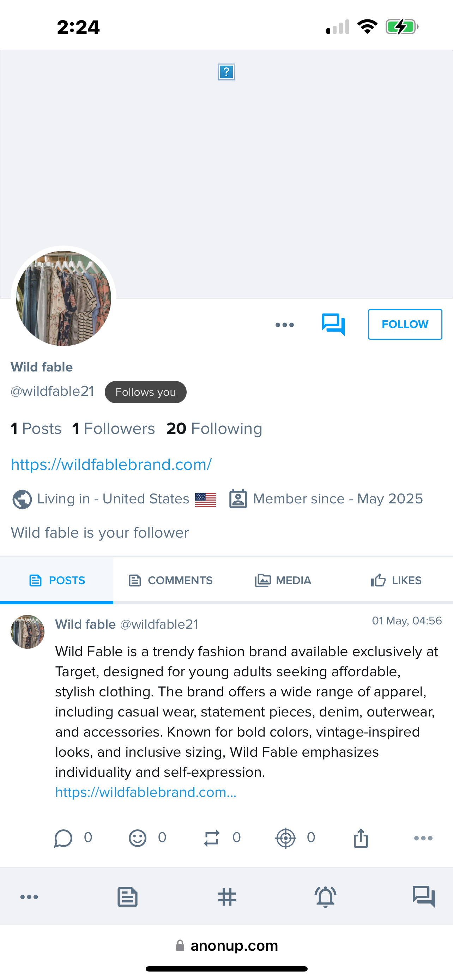This screenshot has width=453, height=980.
Task: Switch to the COMMENTS tab
Action: click(170, 580)
